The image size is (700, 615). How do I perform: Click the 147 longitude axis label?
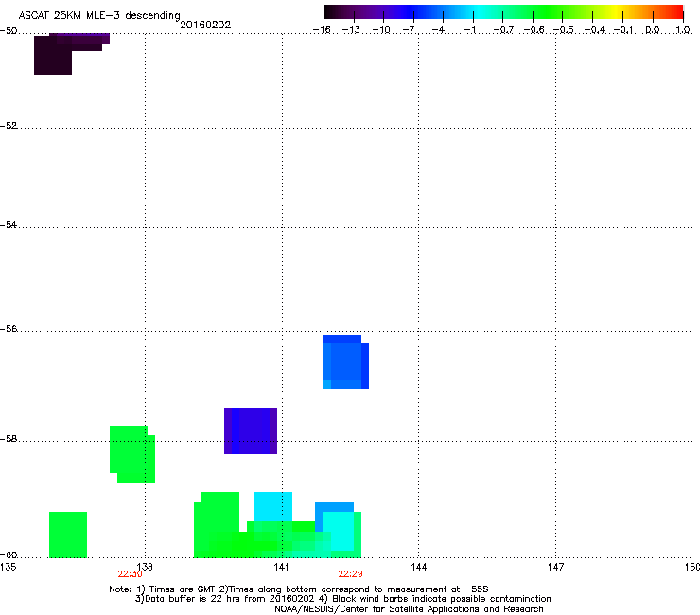coord(555,567)
